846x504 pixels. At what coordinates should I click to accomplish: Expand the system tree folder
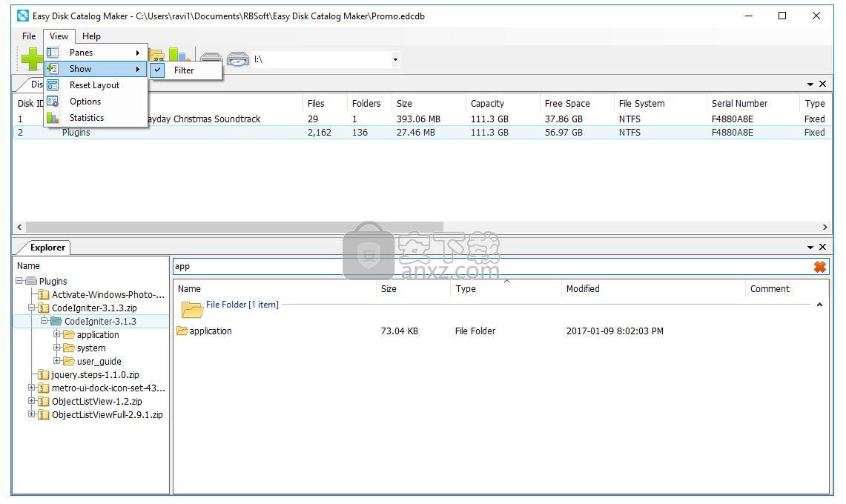[56, 348]
